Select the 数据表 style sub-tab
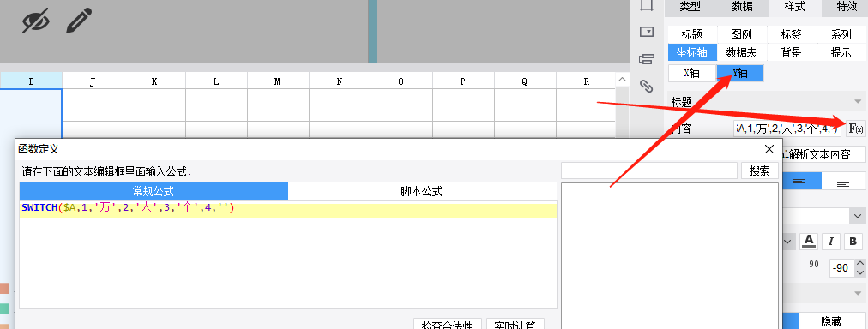The image size is (868, 329). pyautogui.click(x=742, y=52)
